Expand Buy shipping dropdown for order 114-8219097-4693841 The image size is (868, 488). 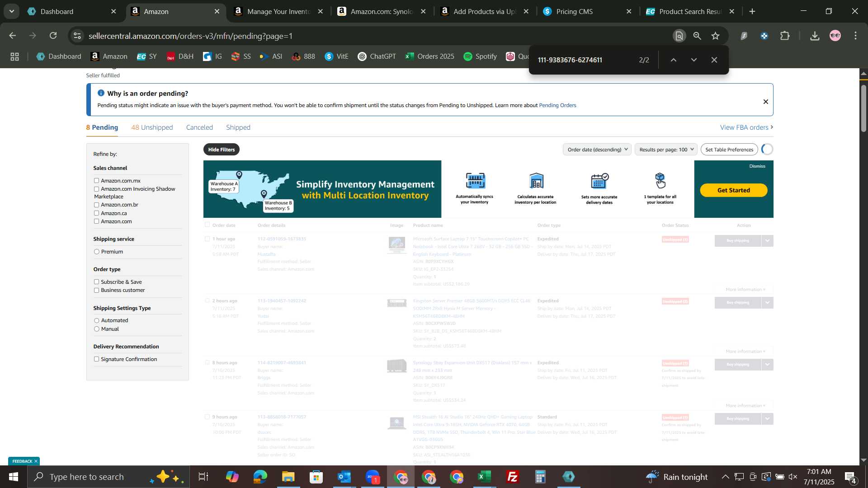click(767, 365)
